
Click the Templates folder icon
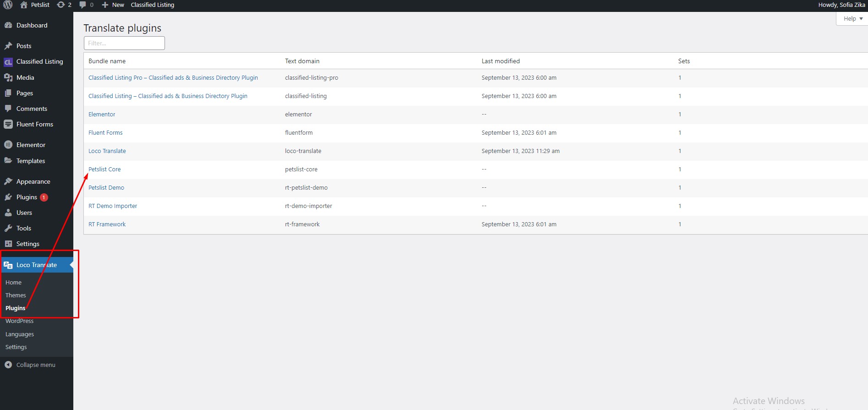point(8,161)
